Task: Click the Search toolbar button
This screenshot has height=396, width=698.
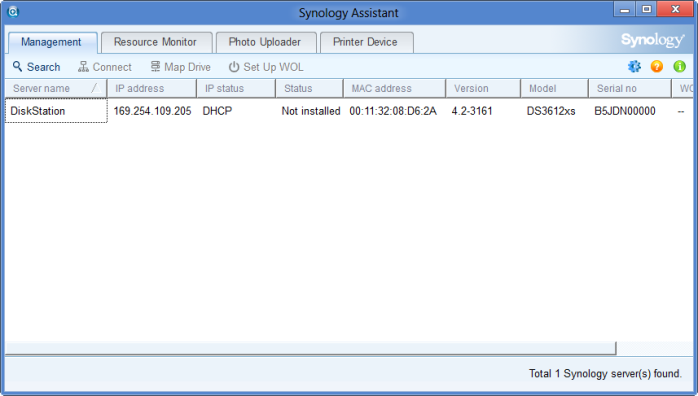Action: [x=37, y=67]
